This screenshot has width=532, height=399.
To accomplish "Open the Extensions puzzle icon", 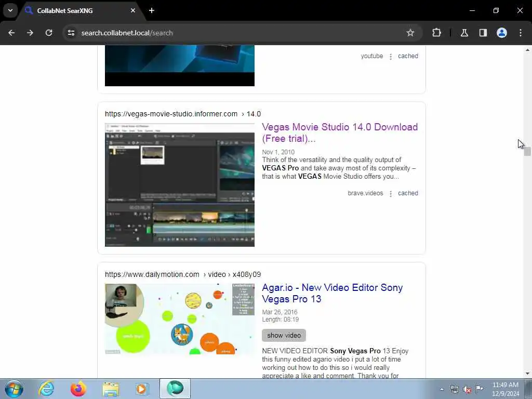I will (x=436, y=33).
